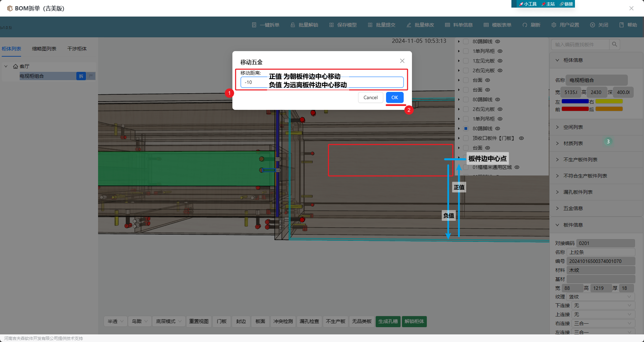The width and height of the screenshot is (644, 342).
Task: Click the blue 左 color swatch
Action: pyautogui.click(x=575, y=102)
